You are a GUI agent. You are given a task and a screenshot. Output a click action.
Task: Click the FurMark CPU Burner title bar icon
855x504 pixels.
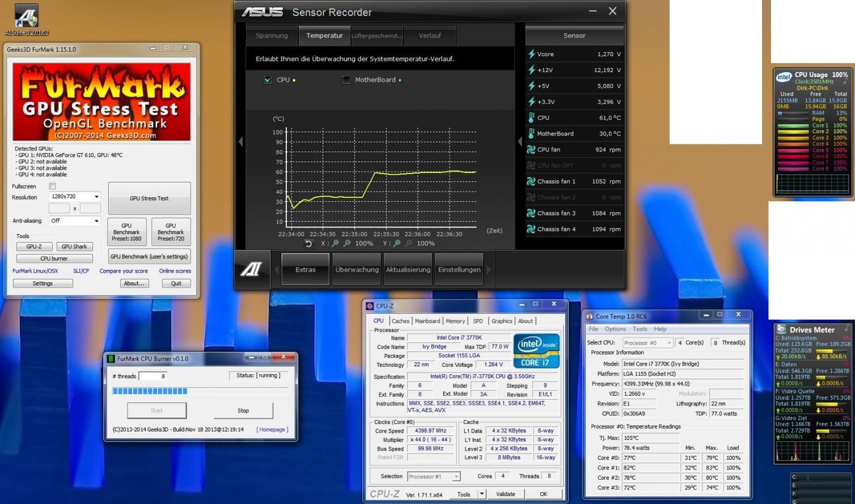click(111, 358)
